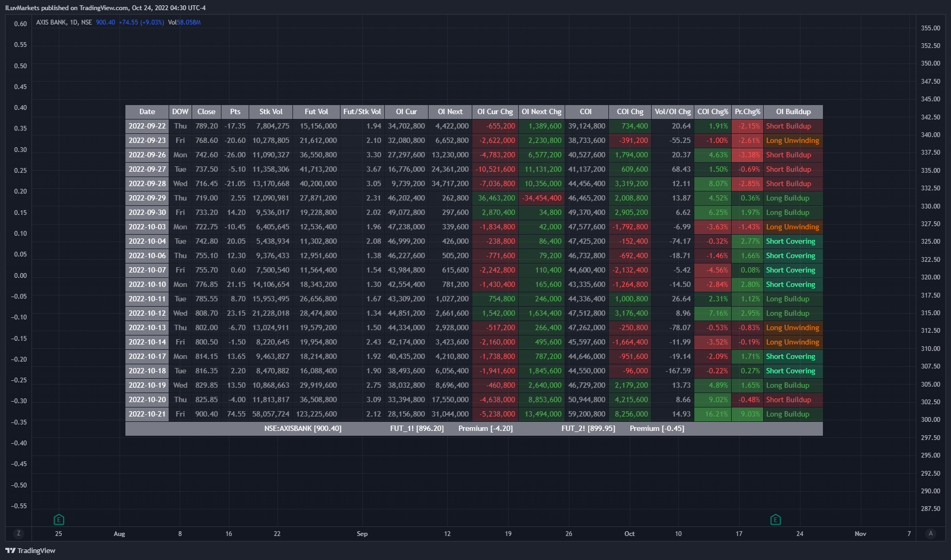Click FUT_1! [896.20] footer text
The height and width of the screenshot is (560, 951).
(x=417, y=429)
